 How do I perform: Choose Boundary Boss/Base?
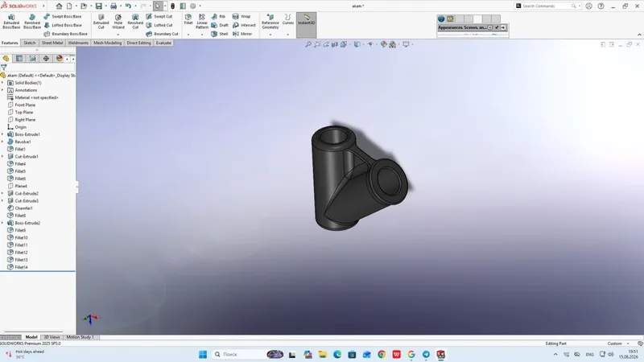(x=65, y=34)
